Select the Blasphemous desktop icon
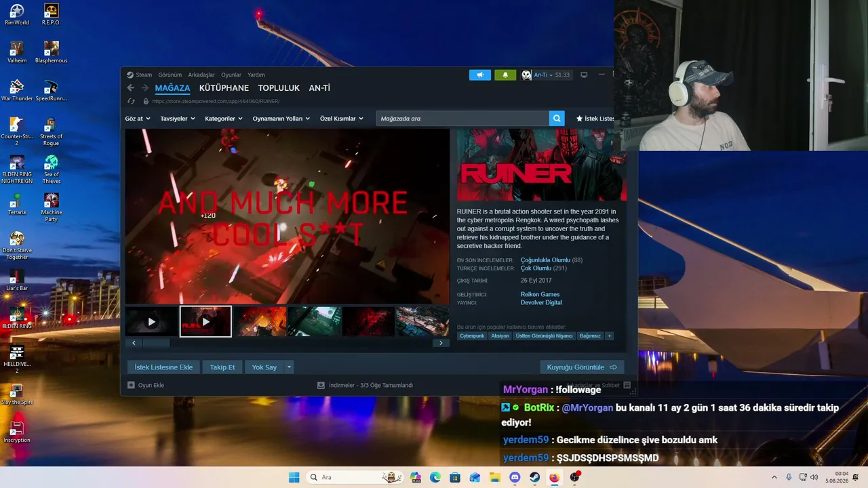Screen dimensions: 868x488 pyautogui.click(x=51, y=52)
